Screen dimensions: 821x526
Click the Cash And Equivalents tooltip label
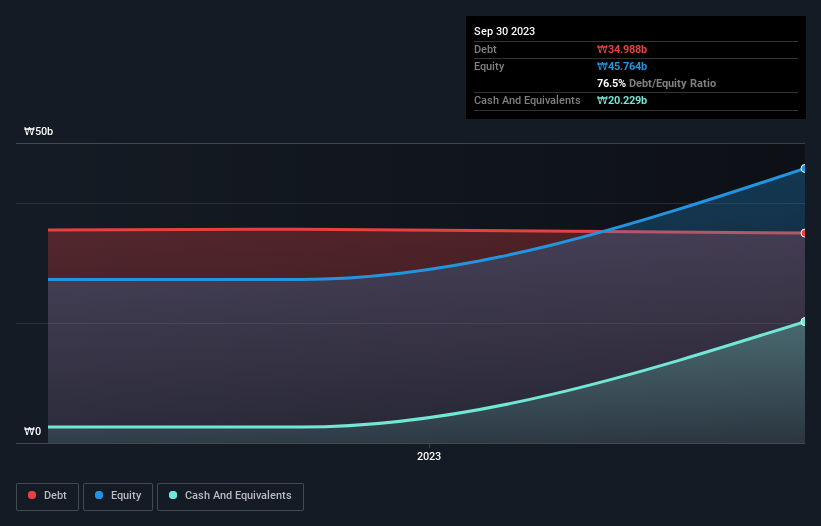(x=527, y=100)
